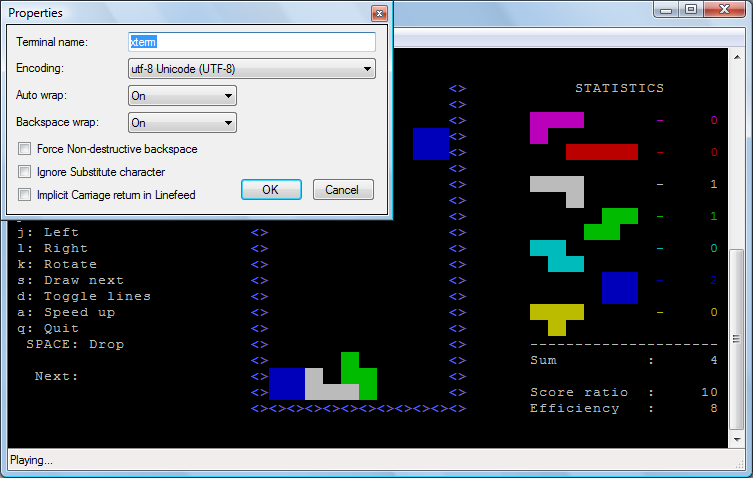Click the 'Playing...' status bar text

[x=31, y=460]
